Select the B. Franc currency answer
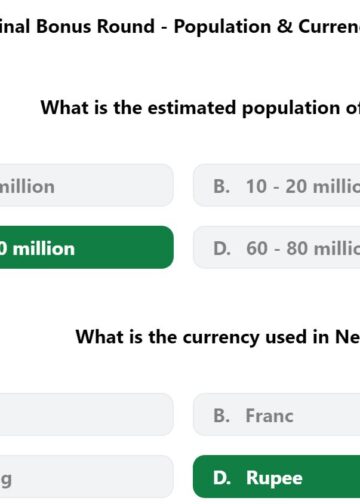 coord(277,415)
